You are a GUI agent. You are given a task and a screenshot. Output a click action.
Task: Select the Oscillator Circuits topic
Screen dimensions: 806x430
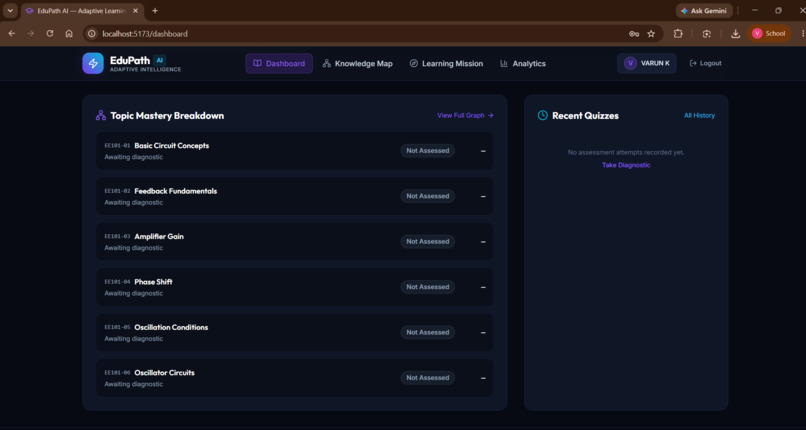tap(295, 378)
